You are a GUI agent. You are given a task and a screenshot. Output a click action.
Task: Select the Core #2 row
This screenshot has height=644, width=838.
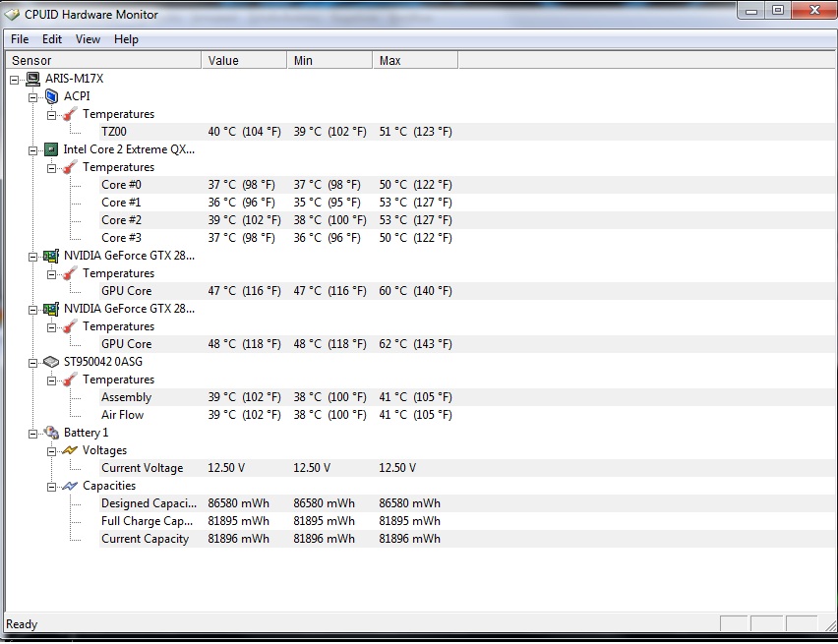[x=467, y=220]
